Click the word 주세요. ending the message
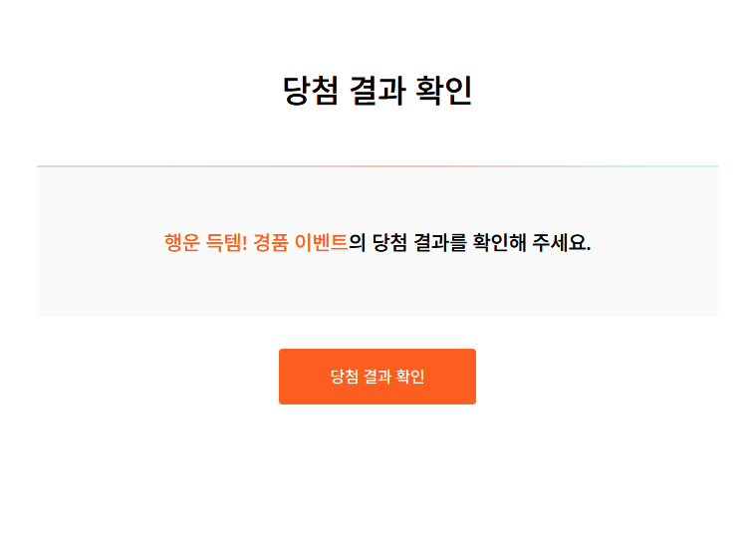The height and width of the screenshot is (537, 756). tap(562, 242)
